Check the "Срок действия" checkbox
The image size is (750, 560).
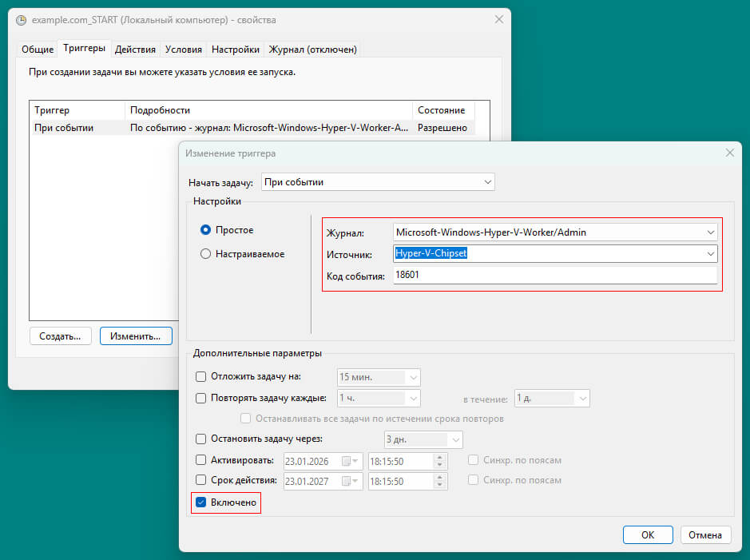tap(200, 481)
